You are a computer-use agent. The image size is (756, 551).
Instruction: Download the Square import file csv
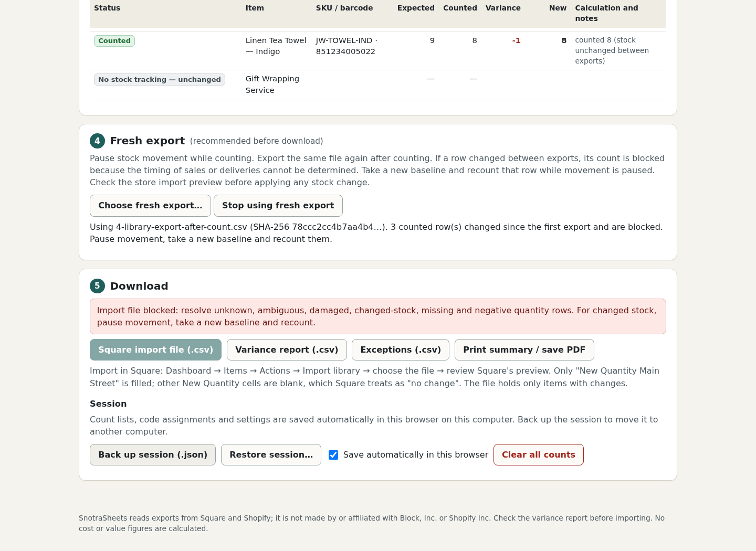155,350
